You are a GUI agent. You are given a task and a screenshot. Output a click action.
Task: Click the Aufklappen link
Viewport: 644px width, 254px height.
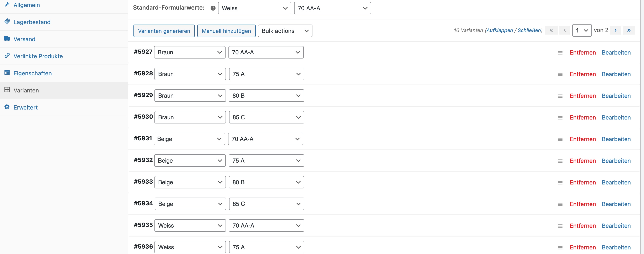click(500, 30)
